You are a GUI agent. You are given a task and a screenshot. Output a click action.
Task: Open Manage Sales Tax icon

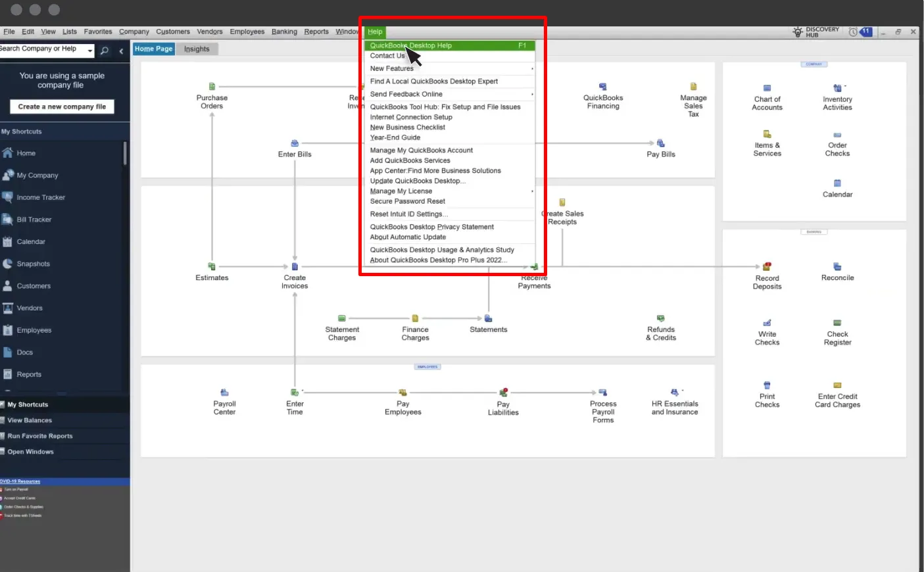693,87
